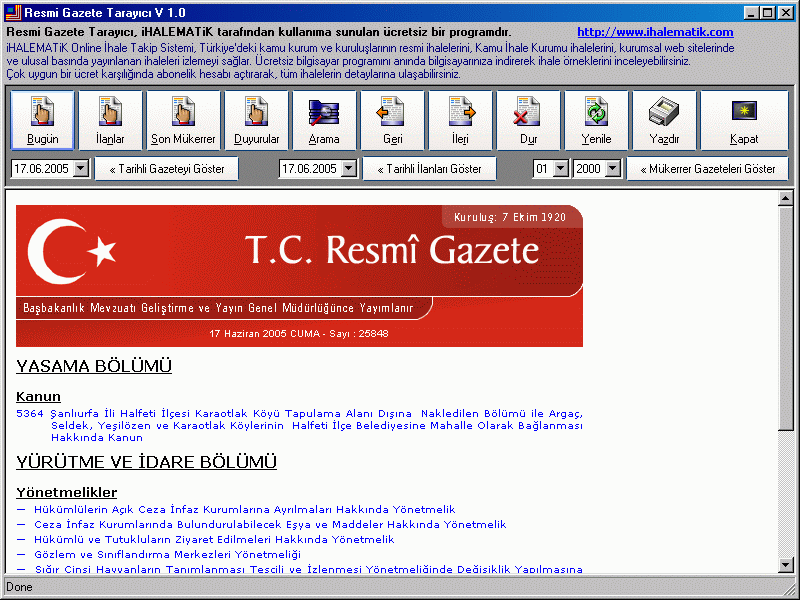Visit the www.ihalematik.com link
The width and height of the screenshot is (800, 600).
coord(655,31)
